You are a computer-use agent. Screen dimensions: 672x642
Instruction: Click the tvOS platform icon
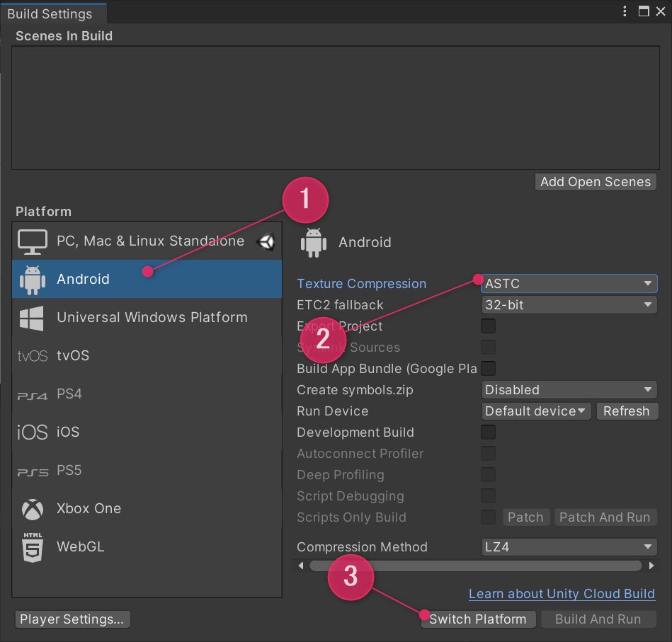click(31, 355)
